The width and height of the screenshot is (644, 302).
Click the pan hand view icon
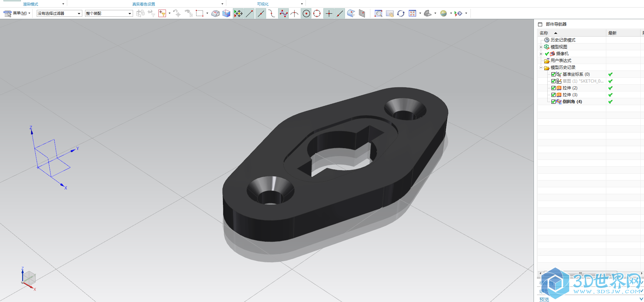coord(390,13)
